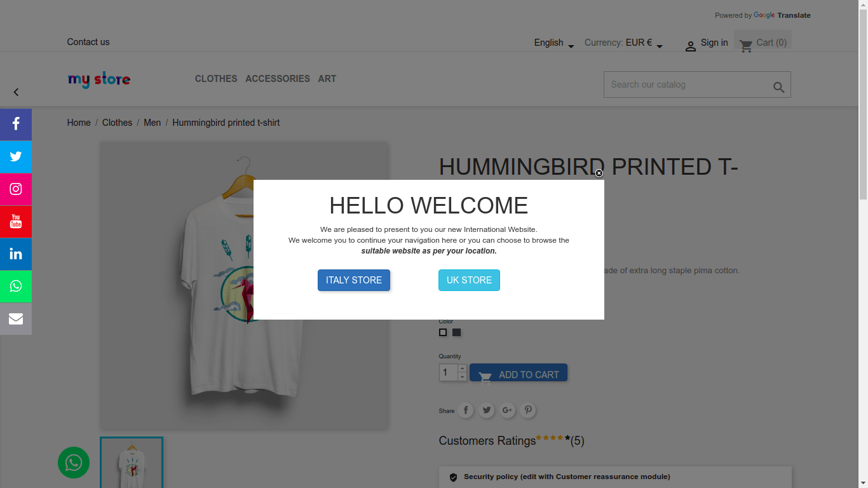Expand the English language dropdown

coord(554,43)
